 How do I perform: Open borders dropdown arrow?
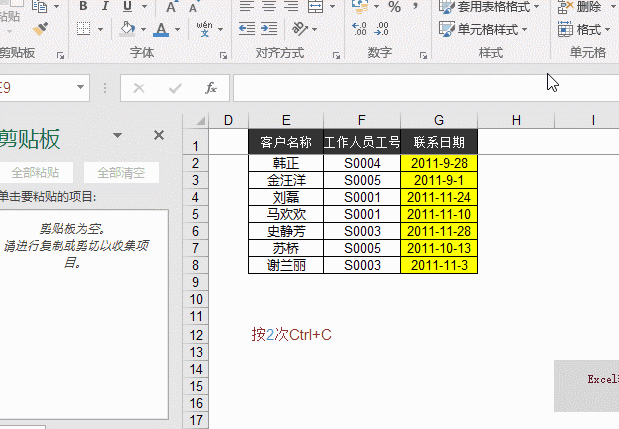click(x=100, y=29)
